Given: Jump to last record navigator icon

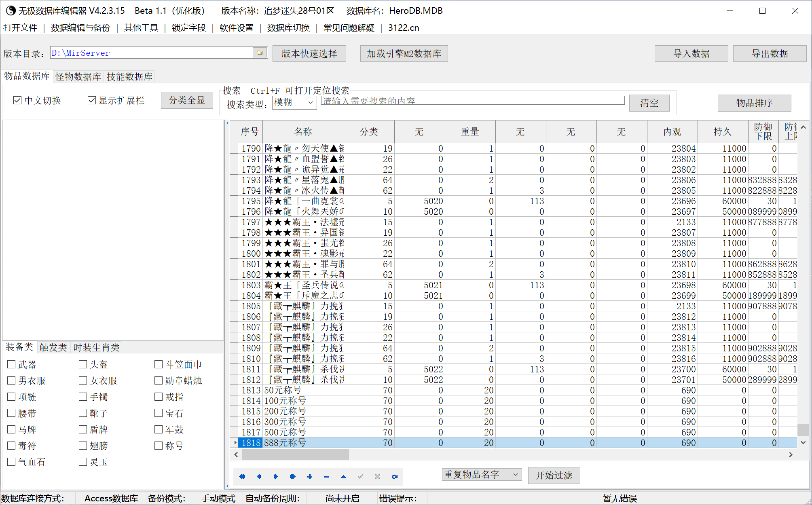Looking at the screenshot, I should [x=293, y=477].
